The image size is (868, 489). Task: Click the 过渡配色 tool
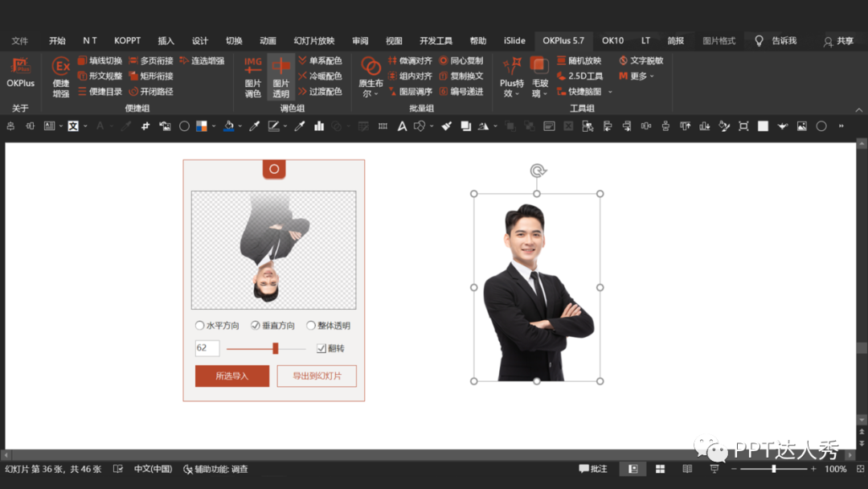click(x=320, y=92)
